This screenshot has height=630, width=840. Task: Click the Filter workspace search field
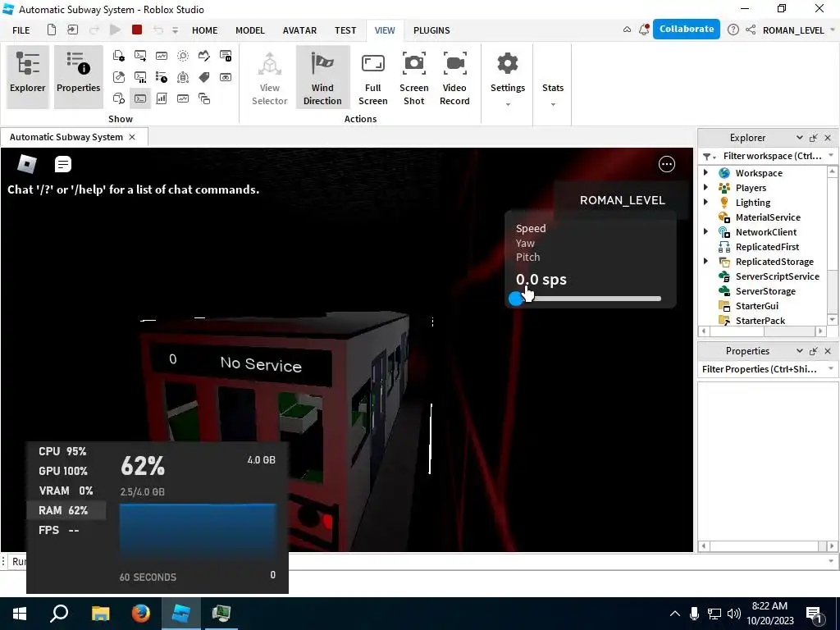772,156
